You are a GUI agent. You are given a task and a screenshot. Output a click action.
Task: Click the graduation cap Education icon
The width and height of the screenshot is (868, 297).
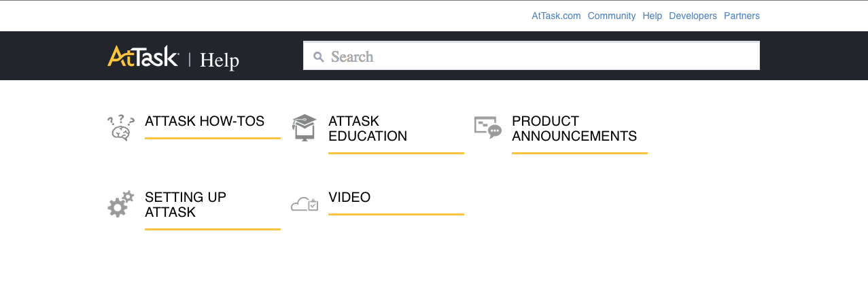(304, 128)
